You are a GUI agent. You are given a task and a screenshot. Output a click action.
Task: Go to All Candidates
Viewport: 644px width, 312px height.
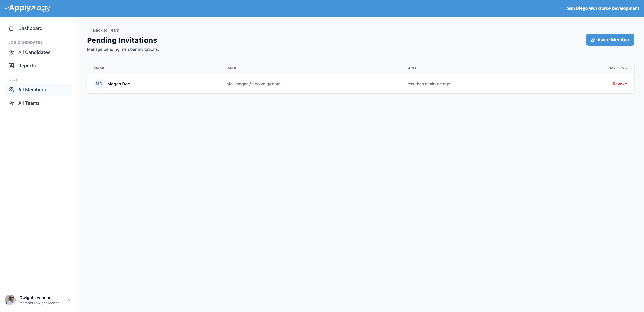point(38,52)
